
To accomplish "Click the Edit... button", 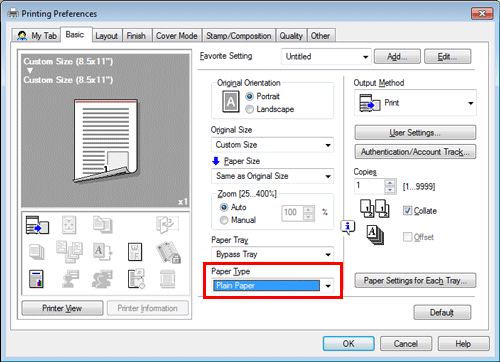I will tap(448, 56).
